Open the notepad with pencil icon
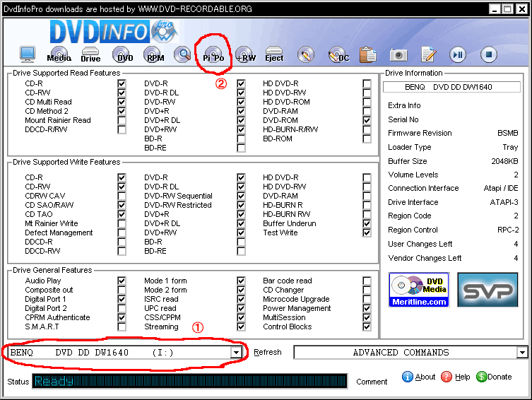The image size is (532, 400). 429,54
